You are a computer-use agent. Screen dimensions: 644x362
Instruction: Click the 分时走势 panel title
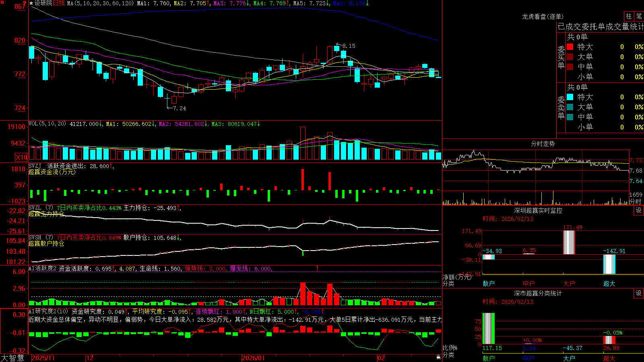(543, 144)
